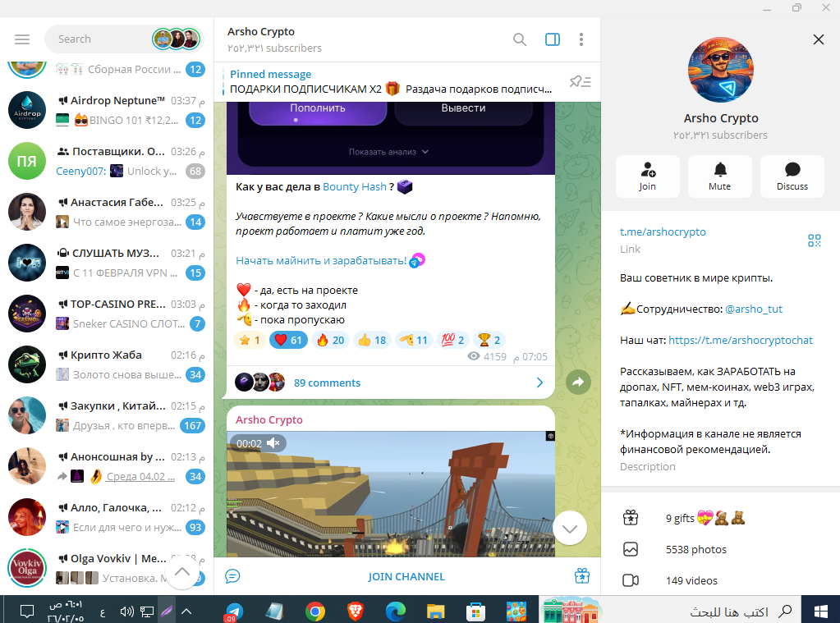
Task: Click the Arsho Crypto title in the chat header
Action: tap(261, 32)
